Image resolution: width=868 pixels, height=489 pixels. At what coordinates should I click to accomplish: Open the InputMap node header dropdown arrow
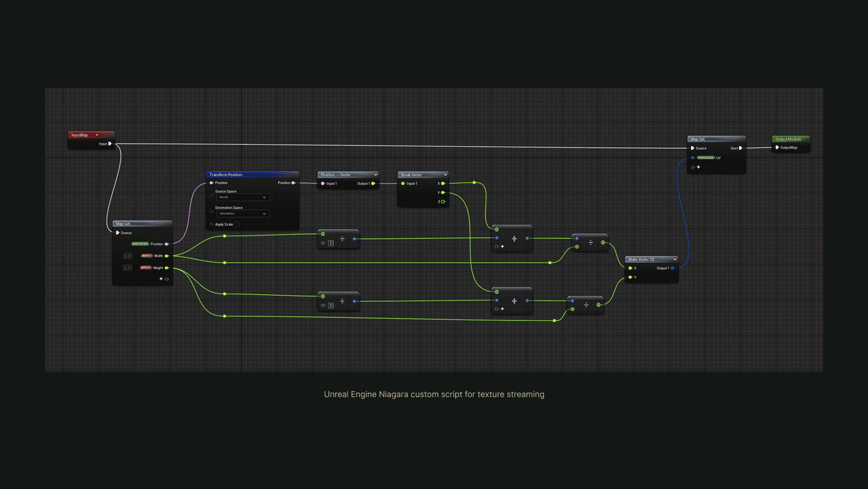pos(97,135)
